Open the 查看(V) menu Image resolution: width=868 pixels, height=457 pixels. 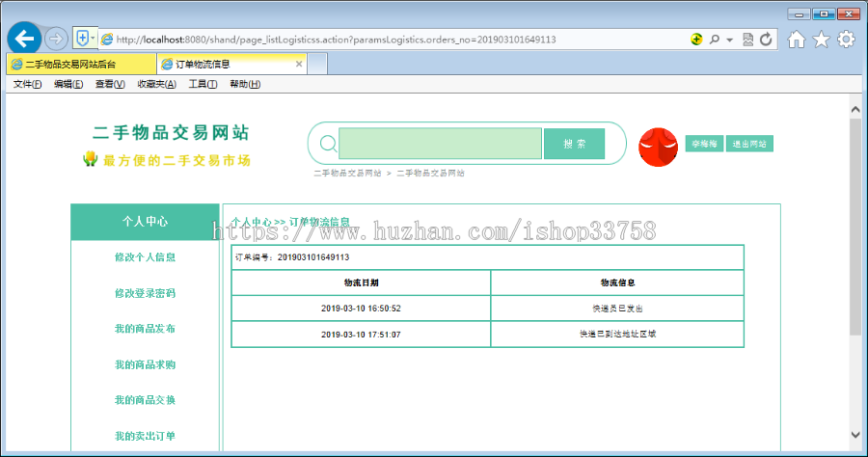(110, 84)
